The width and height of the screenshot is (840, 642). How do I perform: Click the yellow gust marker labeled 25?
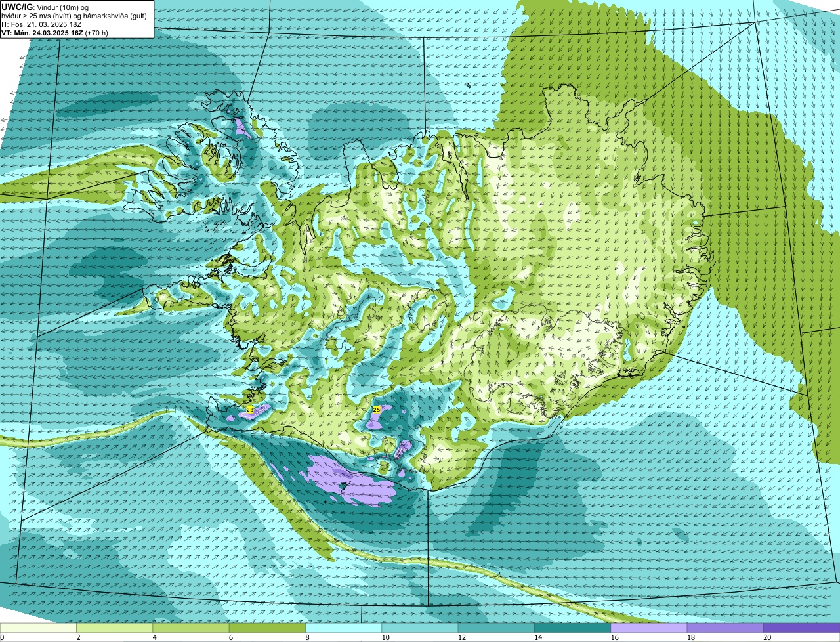(376, 410)
